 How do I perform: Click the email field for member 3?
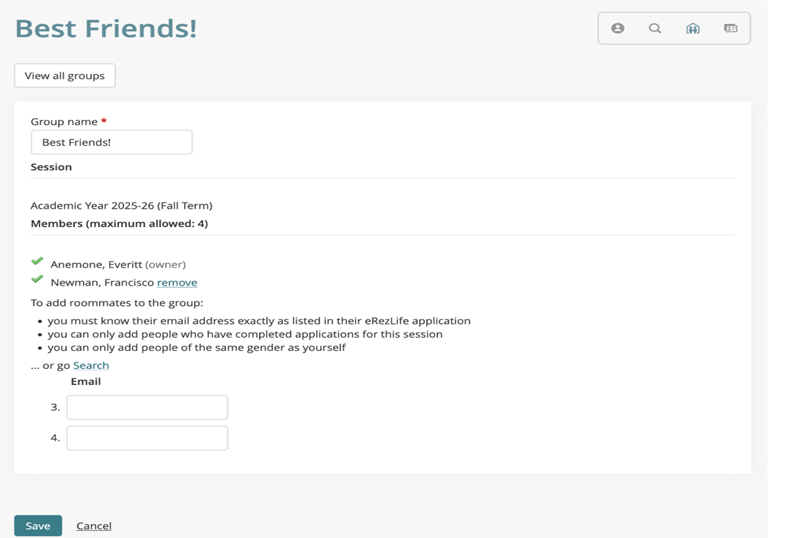click(147, 407)
